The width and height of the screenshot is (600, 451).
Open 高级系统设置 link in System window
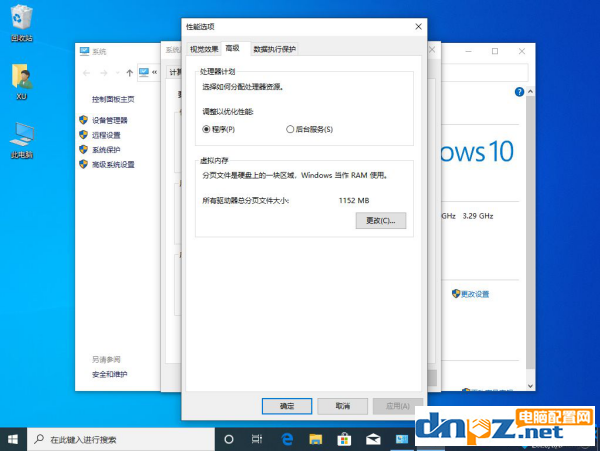(x=113, y=164)
